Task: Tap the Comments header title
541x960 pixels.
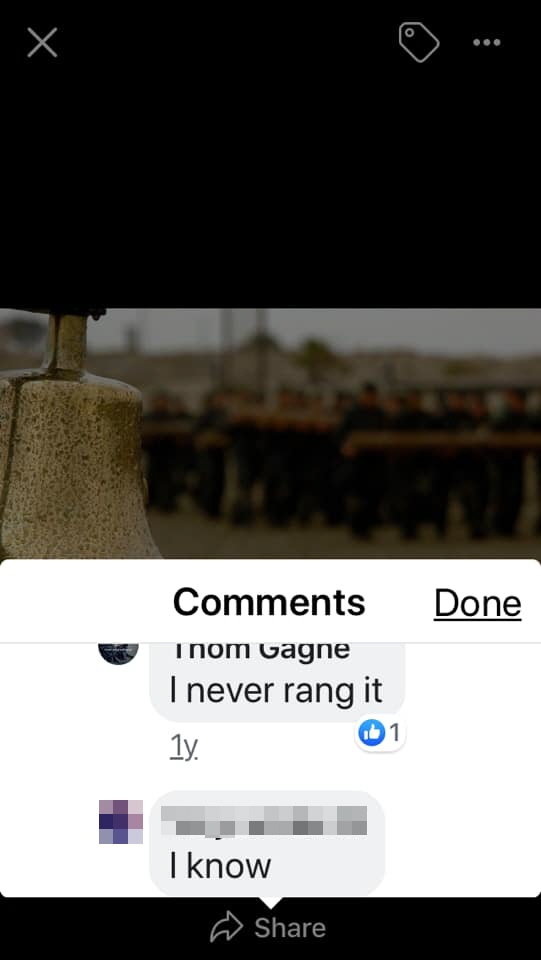Action: (269, 602)
